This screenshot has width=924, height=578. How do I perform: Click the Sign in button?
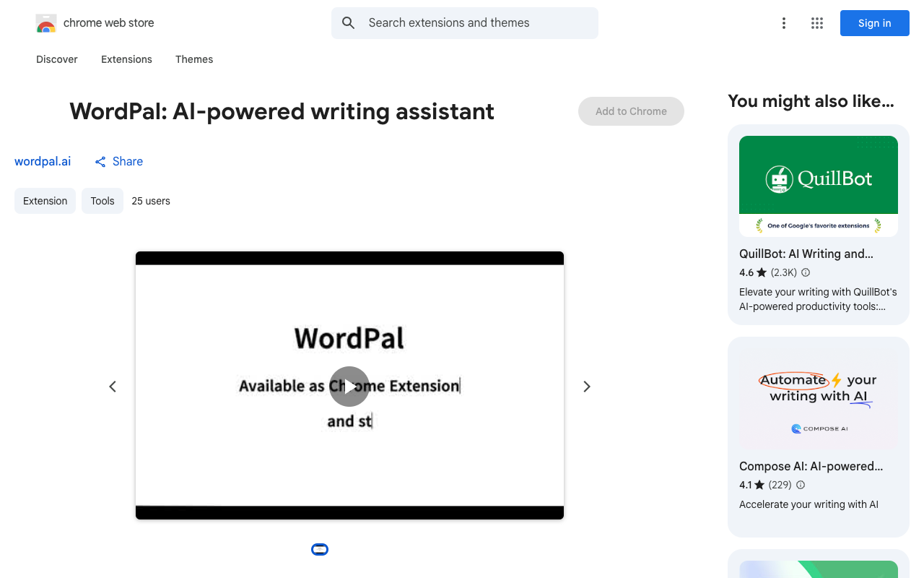[875, 23]
